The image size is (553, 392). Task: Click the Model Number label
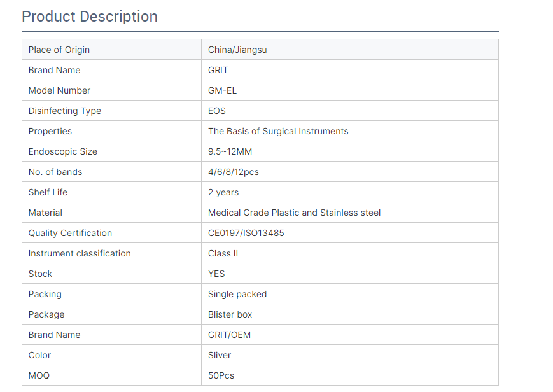coord(59,90)
